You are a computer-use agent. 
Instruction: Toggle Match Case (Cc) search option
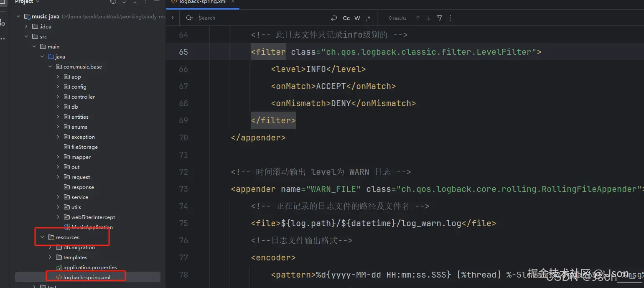pyautogui.click(x=346, y=18)
